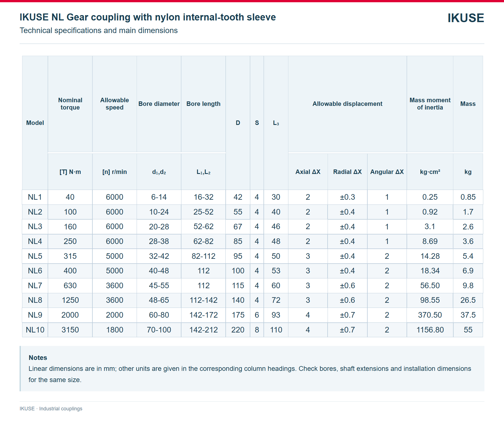Select the page title 'IKUSE NL Gear coupling with nylon internal-tooth sleeve'
Image resolution: width=504 pixels, height=421 pixels.
pyautogui.click(x=148, y=17)
